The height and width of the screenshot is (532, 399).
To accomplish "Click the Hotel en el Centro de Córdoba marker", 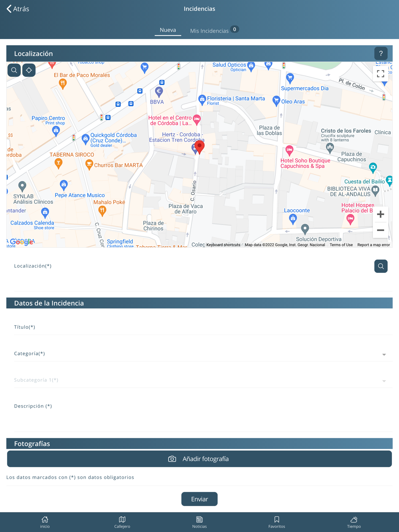I will (197, 119).
